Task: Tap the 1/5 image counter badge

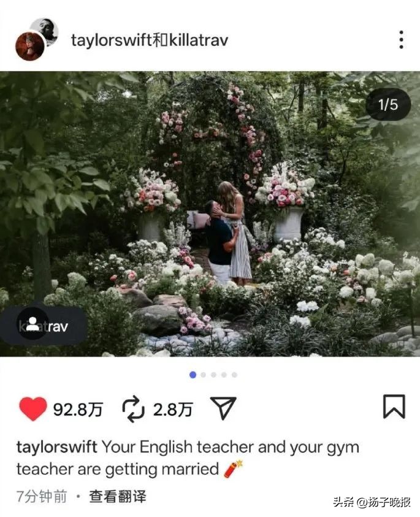Action: (388, 104)
